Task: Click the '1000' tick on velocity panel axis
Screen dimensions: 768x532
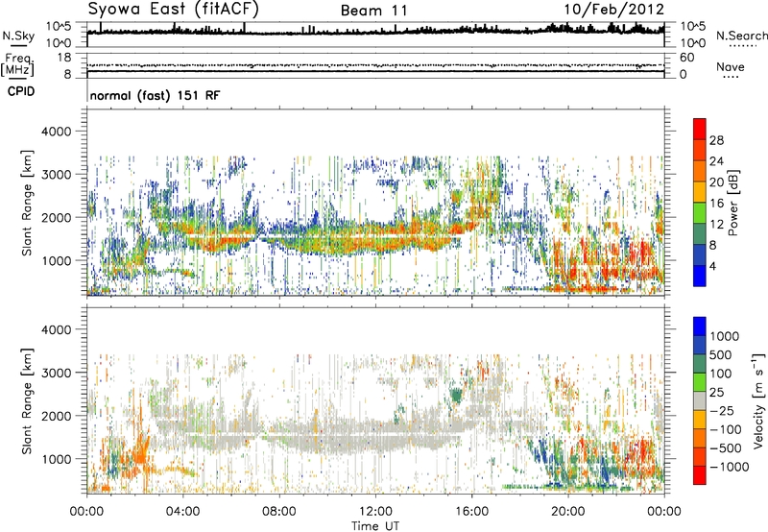Action: click(57, 459)
